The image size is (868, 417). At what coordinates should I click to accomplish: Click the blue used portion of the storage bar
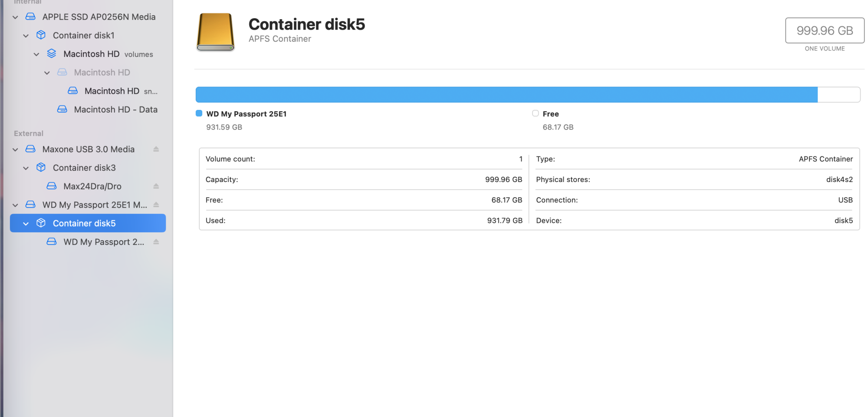(x=506, y=95)
